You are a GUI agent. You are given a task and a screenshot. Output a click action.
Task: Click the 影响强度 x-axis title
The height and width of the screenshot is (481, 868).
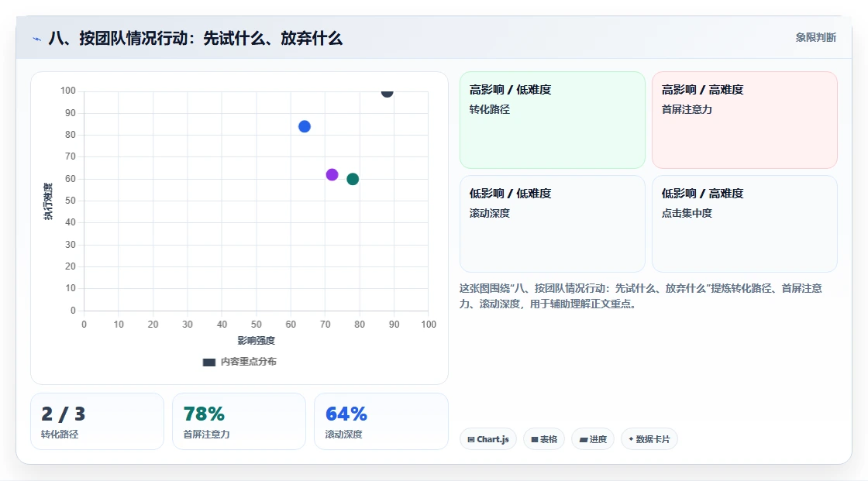pos(257,340)
